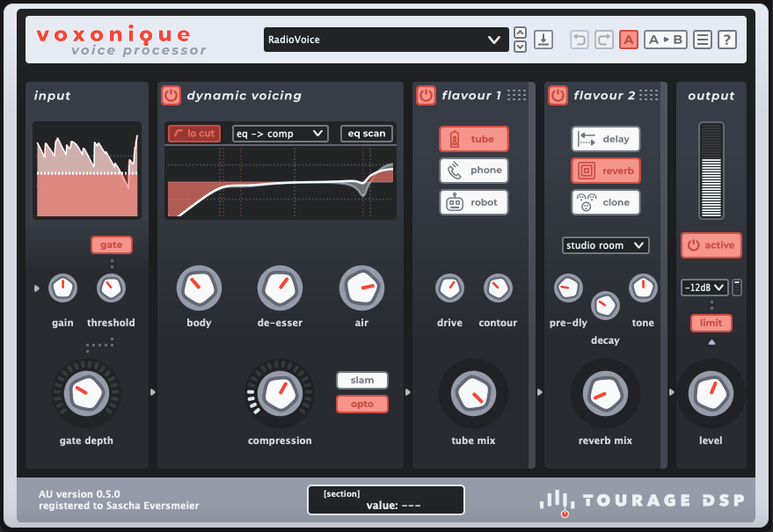Open the RadioVoice preset dropdown
Image resolution: width=773 pixels, height=532 pixels.
tap(386, 40)
